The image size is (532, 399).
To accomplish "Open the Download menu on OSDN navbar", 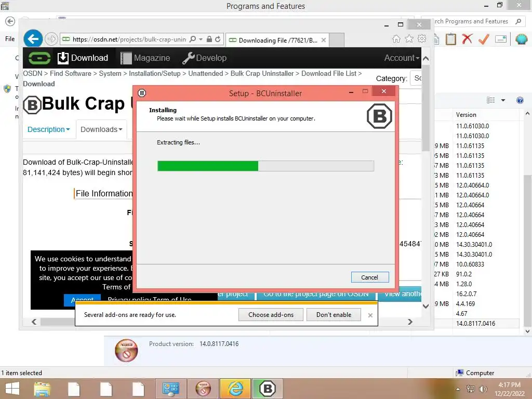I will (83, 58).
